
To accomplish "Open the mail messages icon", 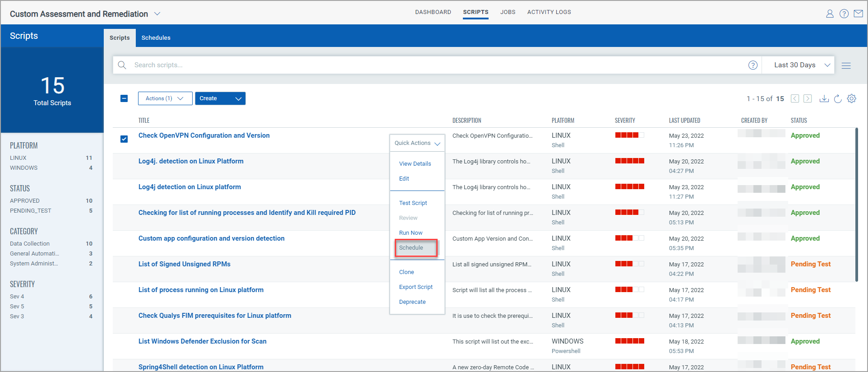I will pyautogui.click(x=859, y=14).
